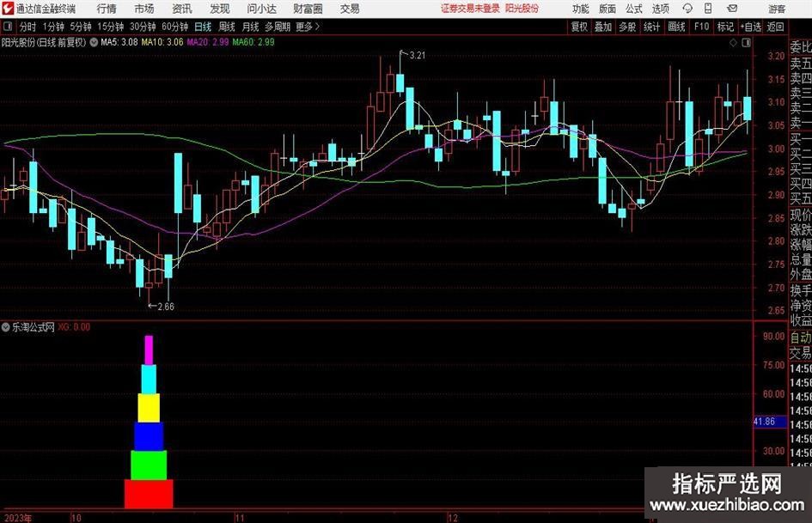Click the magenta top block of indicator

tap(149, 350)
